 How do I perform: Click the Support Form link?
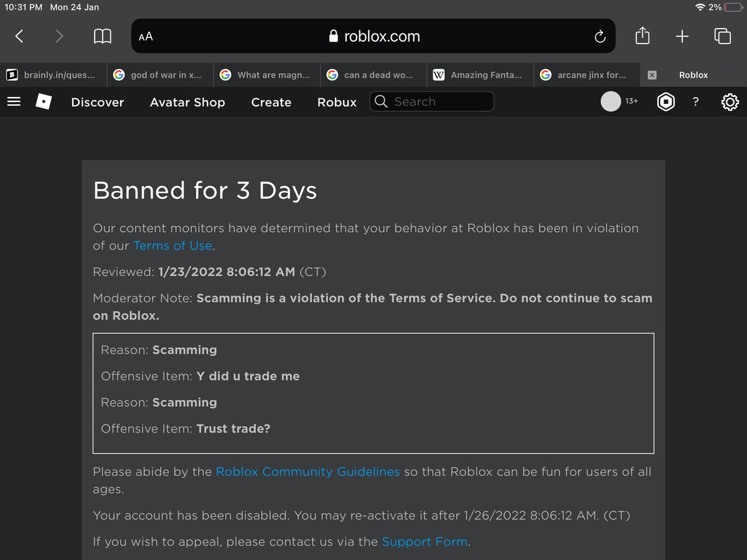click(425, 541)
